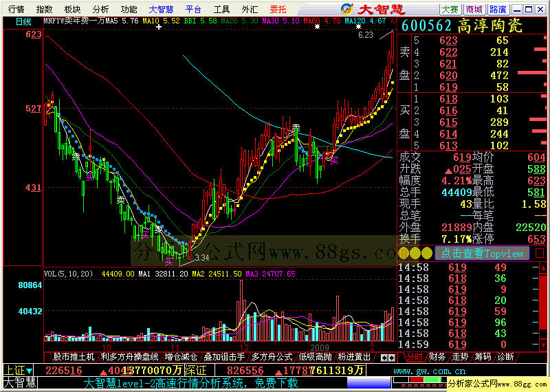The image size is (550, 392).
Task: Switch to the 分时 tab
Action: (x=414, y=357)
